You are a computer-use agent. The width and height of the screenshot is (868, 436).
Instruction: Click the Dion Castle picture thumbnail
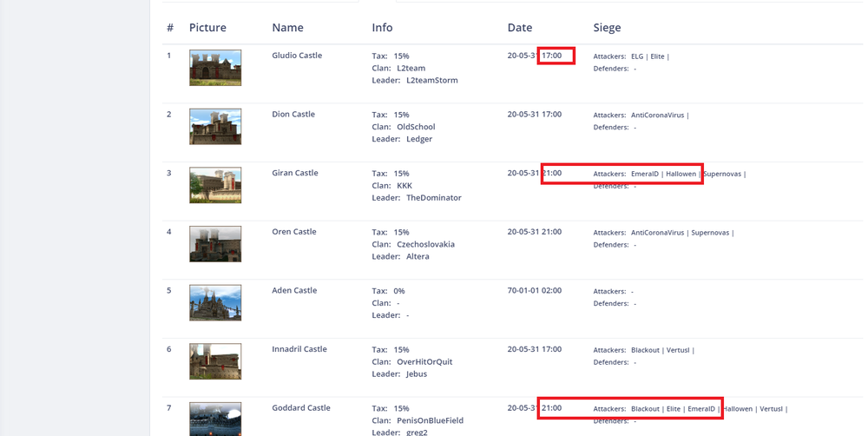[x=215, y=127]
